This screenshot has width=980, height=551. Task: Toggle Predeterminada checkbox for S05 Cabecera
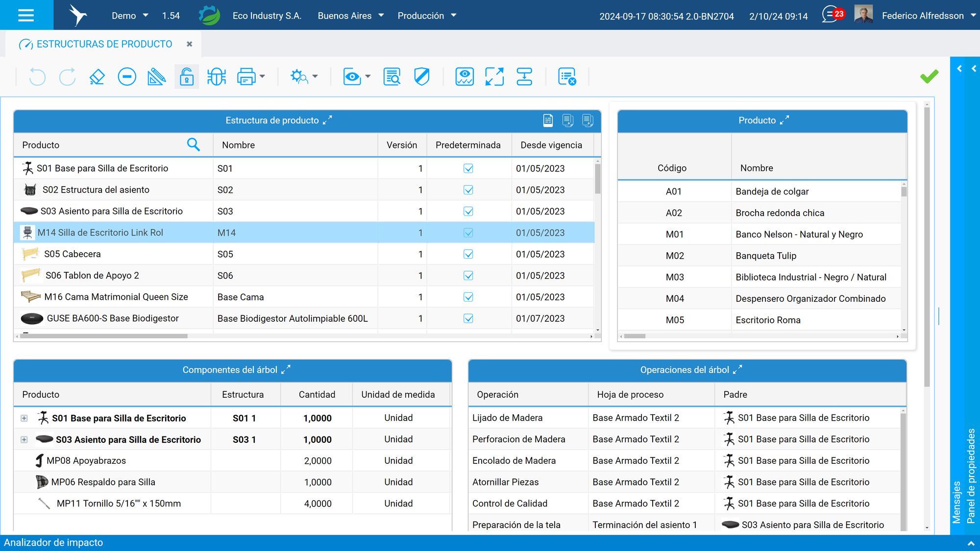(x=468, y=254)
